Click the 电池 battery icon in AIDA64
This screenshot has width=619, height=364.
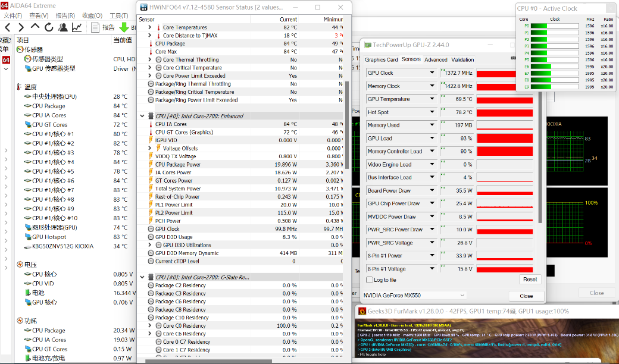[x=27, y=293]
